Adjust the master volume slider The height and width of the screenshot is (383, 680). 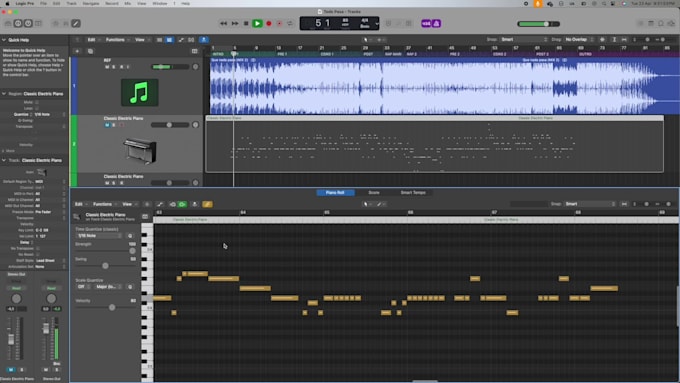538,24
